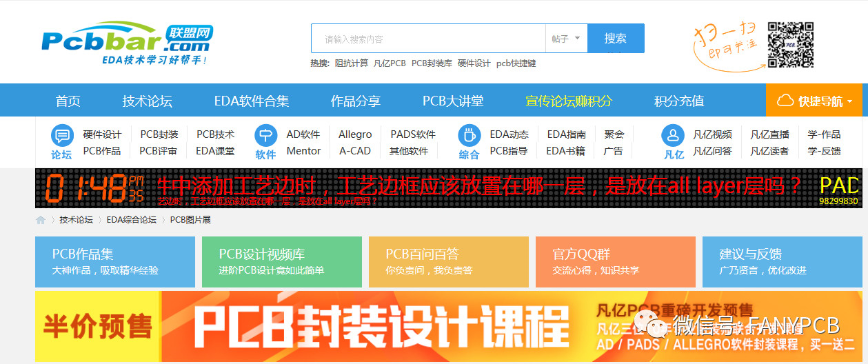Go to PCB大讲堂 in the main menu
The image size is (868, 364).
[453, 101]
